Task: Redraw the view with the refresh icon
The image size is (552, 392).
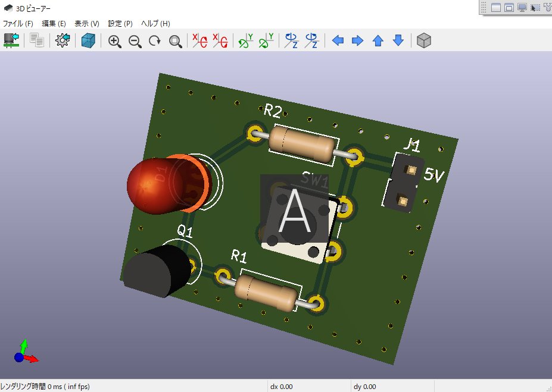Action: click(155, 40)
